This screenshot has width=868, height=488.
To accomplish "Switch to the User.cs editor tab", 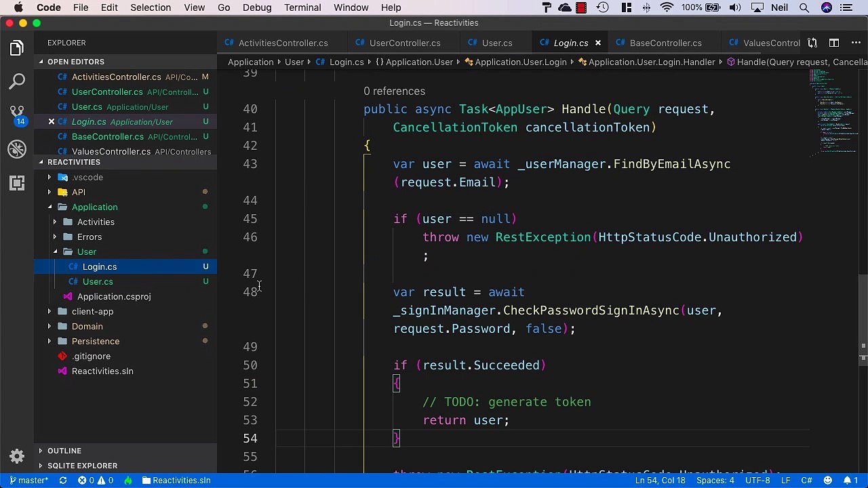I will pyautogui.click(x=497, y=43).
